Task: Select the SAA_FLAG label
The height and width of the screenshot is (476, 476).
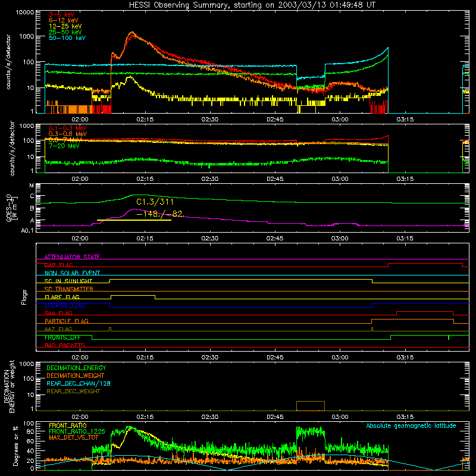Action: coord(58,313)
